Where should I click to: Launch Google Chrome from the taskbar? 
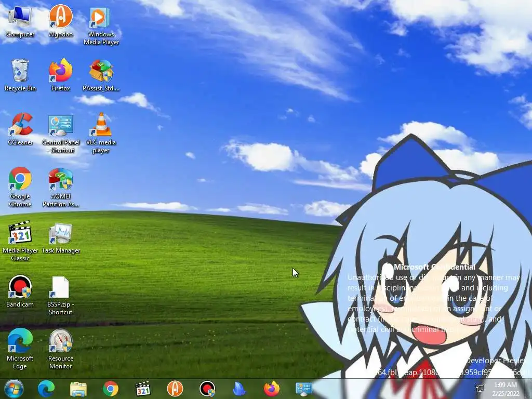tap(111, 389)
